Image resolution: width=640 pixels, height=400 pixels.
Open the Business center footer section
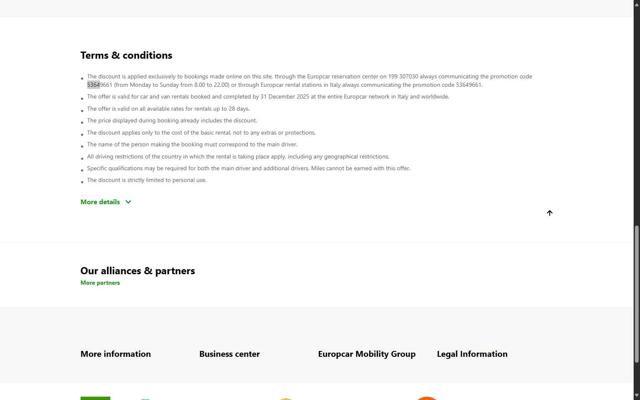pyautogui.click(x=229, y=354)
